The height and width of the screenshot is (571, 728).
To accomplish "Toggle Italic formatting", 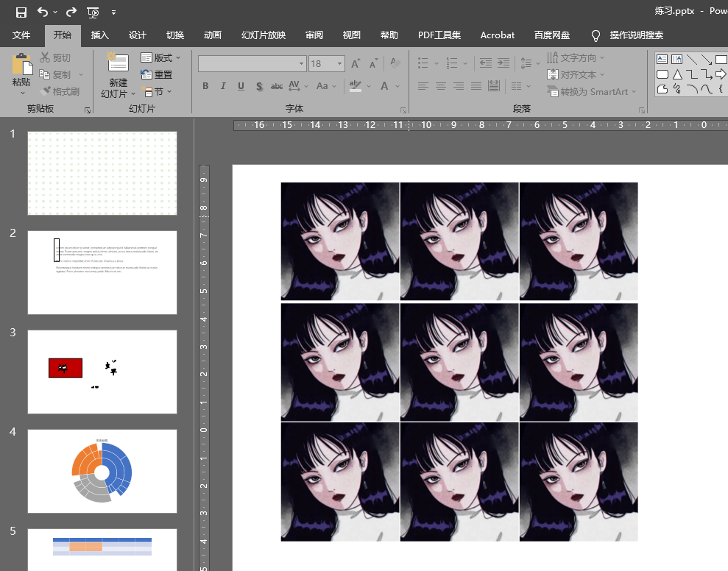I will pos(223,86).
